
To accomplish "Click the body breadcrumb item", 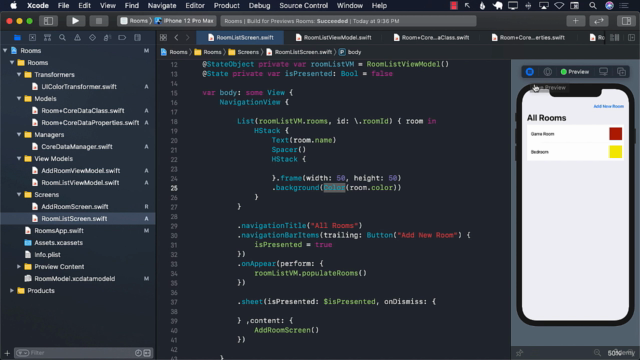I will tap(350, 52).
